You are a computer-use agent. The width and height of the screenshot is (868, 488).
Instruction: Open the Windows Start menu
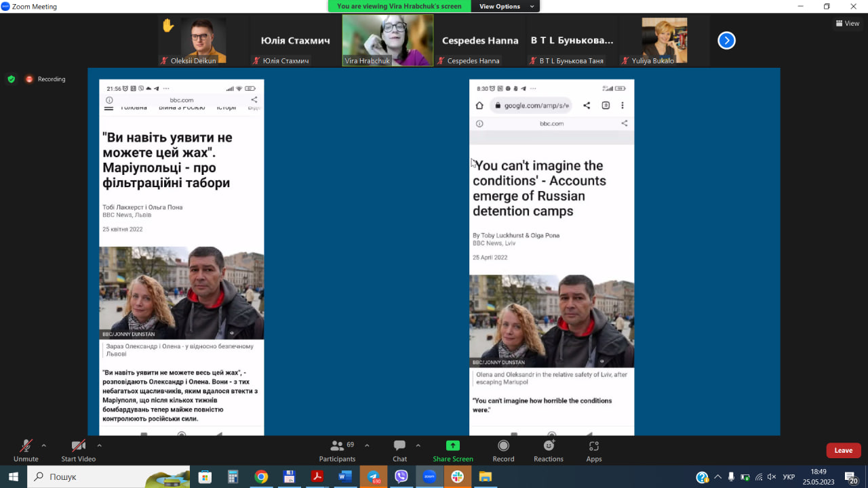(13, 476)
